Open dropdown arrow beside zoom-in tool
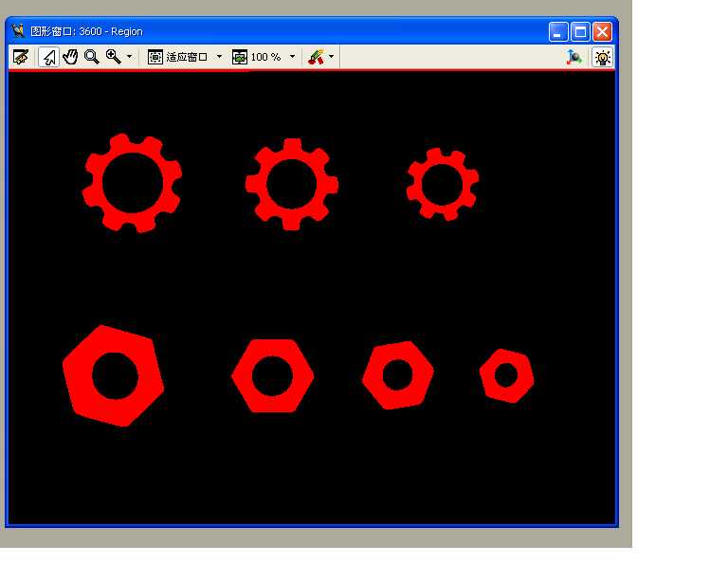This screenshot has height=582, width=728. pyautogui.click(x=130, y=57)
